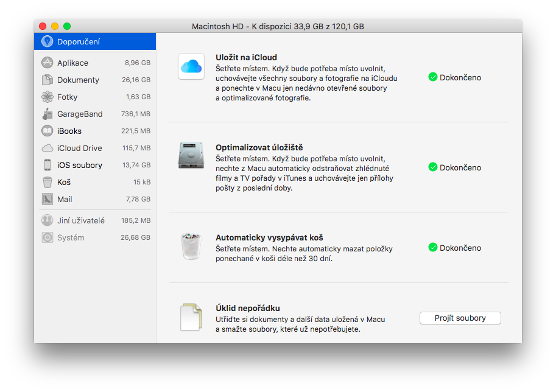Click the Dokumenty sidebar icon
Viewport: 556px width, 392px height.
click(x=47, y=80)
